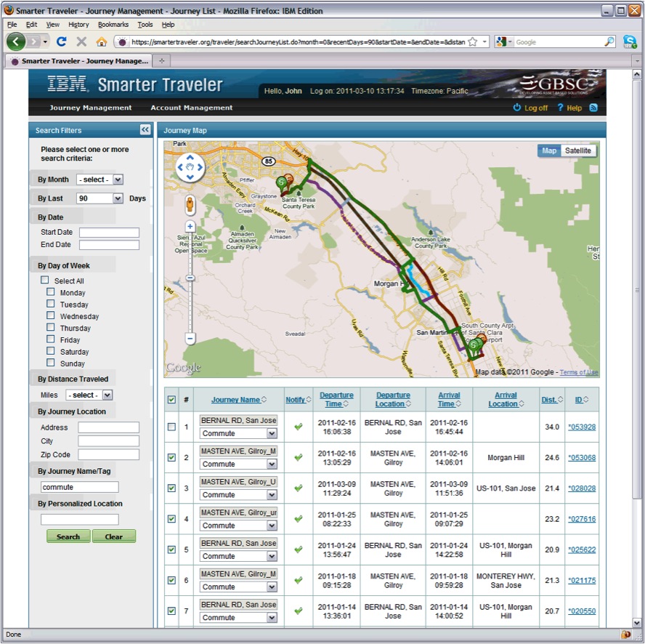Collapse the Search Filters panel
The height and width of the screenshot is (644, 645).
coord(145,129)
